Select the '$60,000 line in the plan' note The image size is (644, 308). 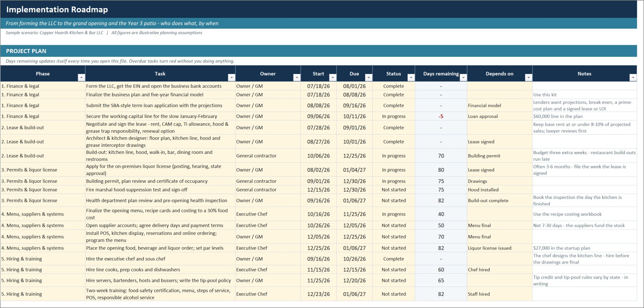point(584,116)
